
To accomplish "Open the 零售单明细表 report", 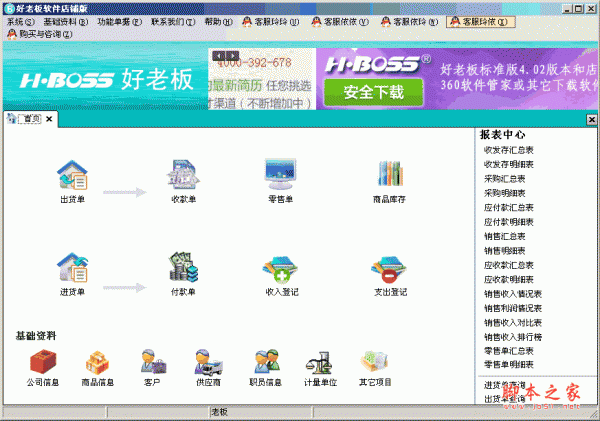I will (509, 365).
